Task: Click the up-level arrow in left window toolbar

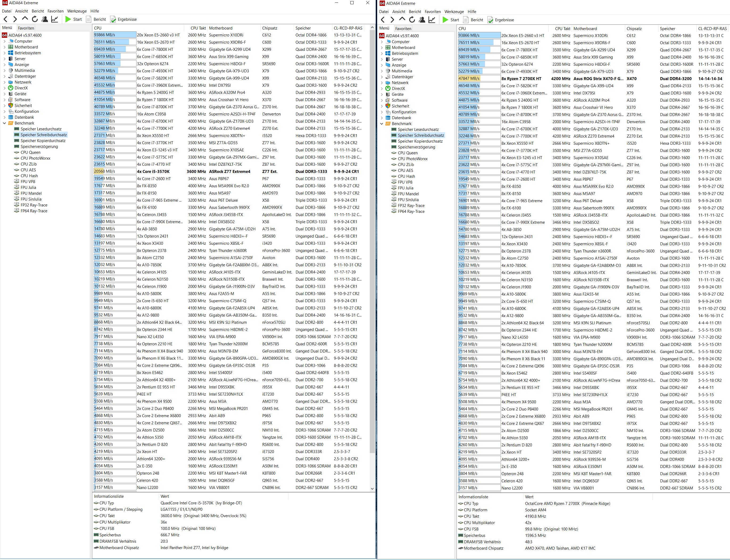Action: [25, 19]
